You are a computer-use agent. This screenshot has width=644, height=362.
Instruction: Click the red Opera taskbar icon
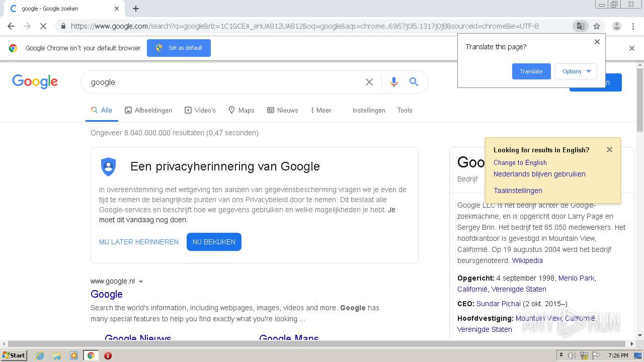point(108,355)
